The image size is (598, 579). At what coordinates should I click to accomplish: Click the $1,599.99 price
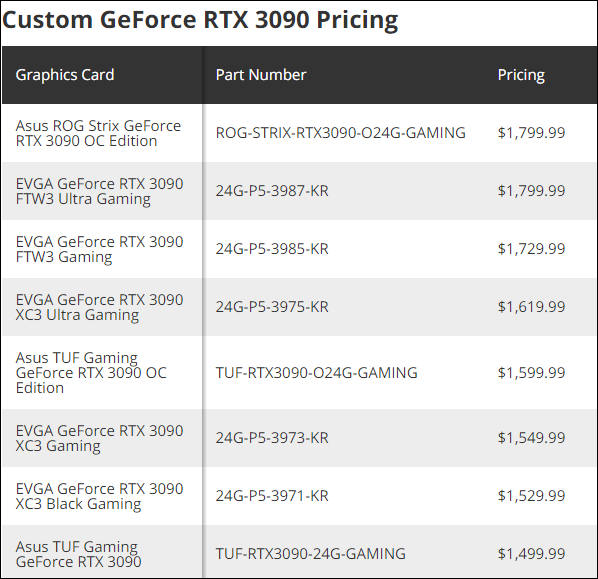tap(531, 373)
